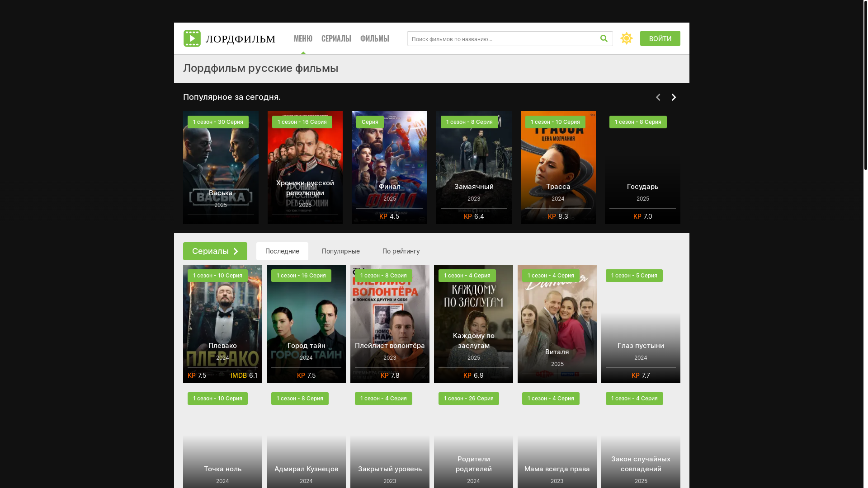The width and height of the screenshot is (868, 488).
Task: Toggle the light/dark theme sun icon
Action: point(627,38)
